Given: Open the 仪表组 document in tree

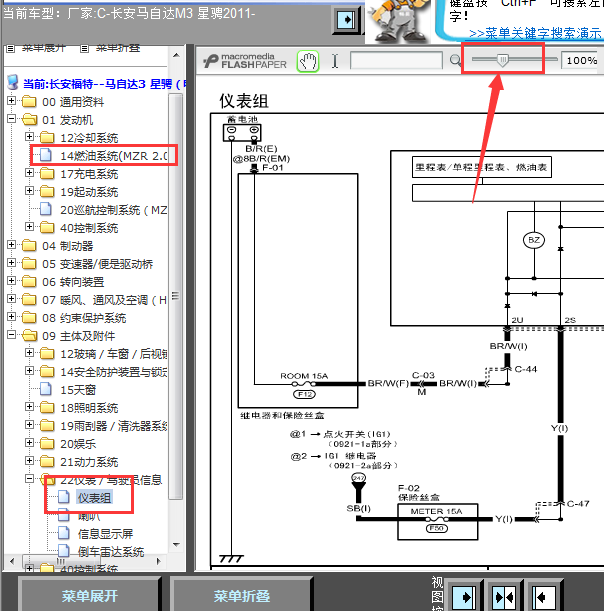Looking at the screenshot, I should pos(94,498).
